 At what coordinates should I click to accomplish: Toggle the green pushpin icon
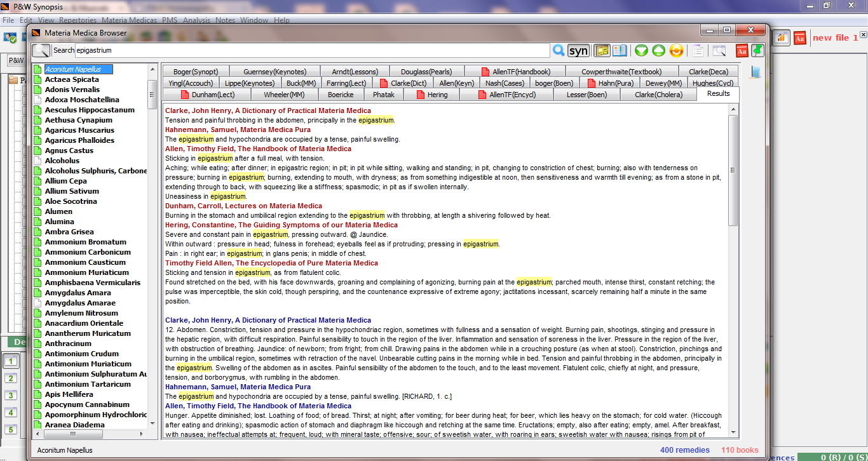(757, 51)
